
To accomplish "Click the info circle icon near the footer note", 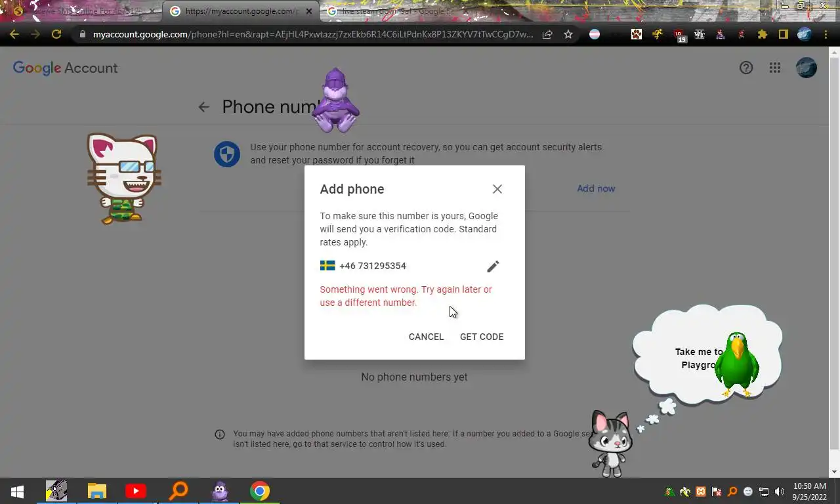I will (220, 434).
